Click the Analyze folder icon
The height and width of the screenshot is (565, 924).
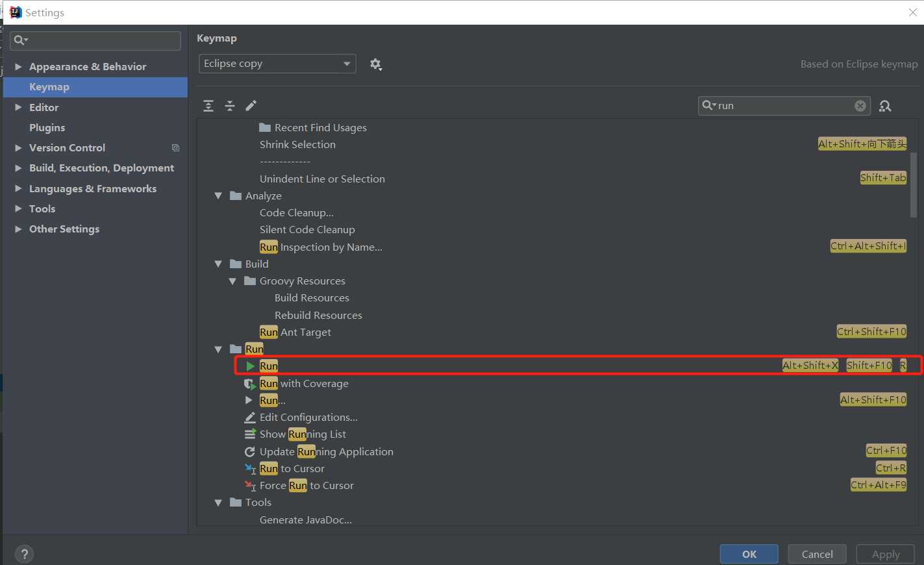[x=236, y=195]
